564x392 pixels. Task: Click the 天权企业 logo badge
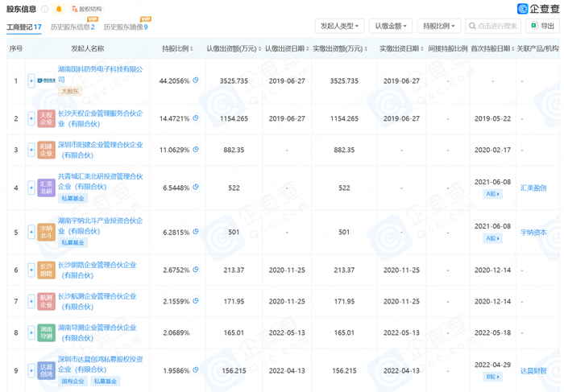click(x=47, y=118)
